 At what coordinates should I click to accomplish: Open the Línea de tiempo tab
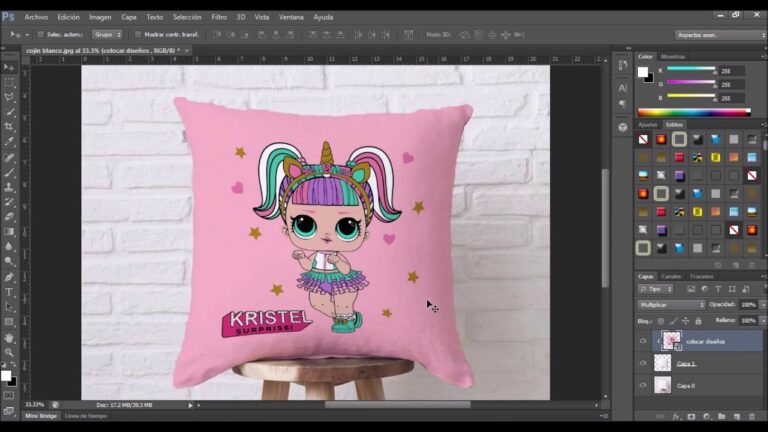pos(86,416)
